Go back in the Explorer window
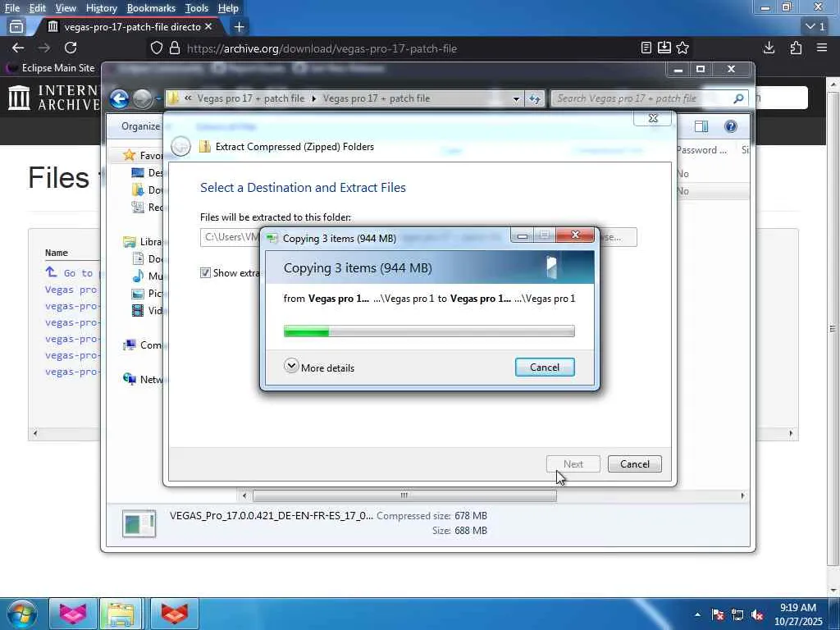840x630 pixels. [x=120, y=98]
